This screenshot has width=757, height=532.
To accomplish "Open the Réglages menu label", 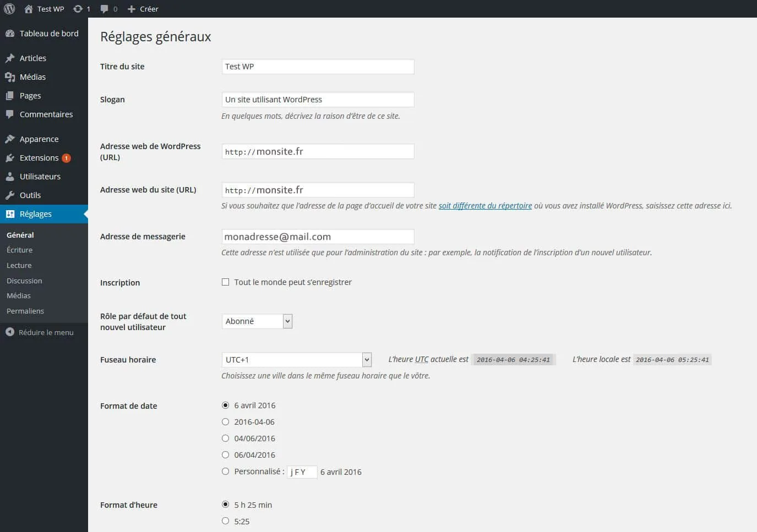I will [36, 214].
